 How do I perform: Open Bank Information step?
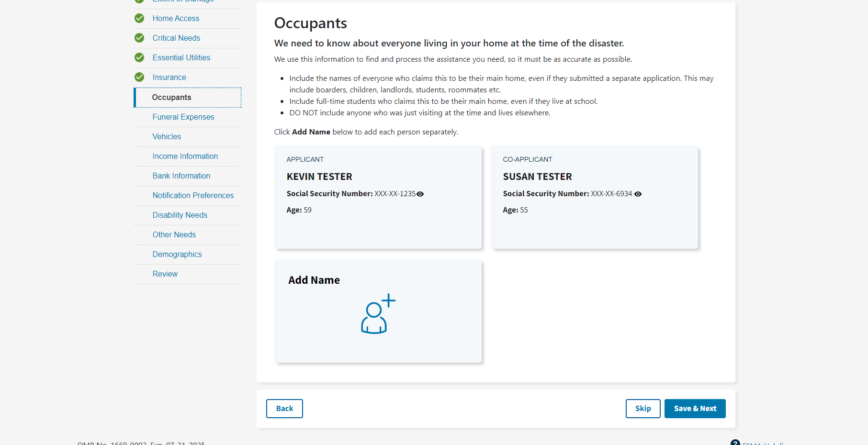coord(181,176)
